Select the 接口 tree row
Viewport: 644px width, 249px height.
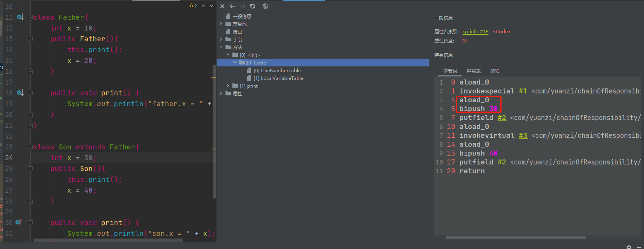(x=323, y=32)
